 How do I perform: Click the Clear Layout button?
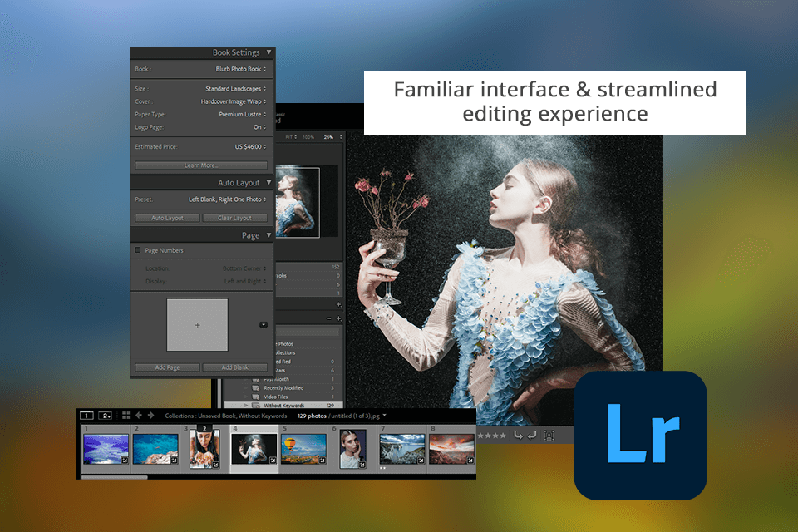pos(234,218)
